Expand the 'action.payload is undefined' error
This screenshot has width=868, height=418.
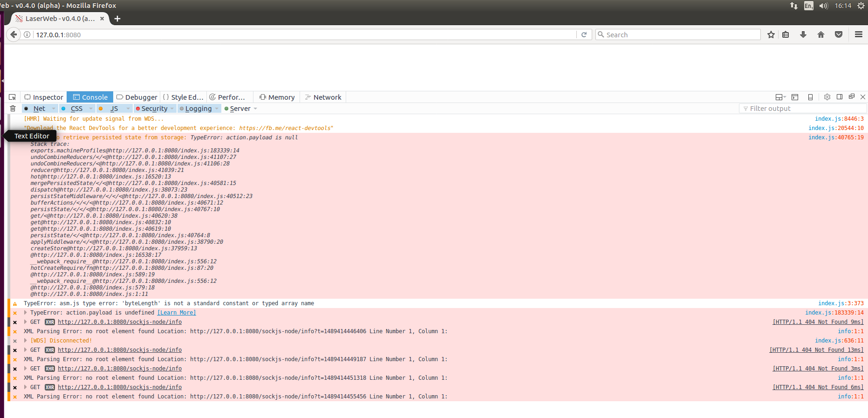click(26, 313)
